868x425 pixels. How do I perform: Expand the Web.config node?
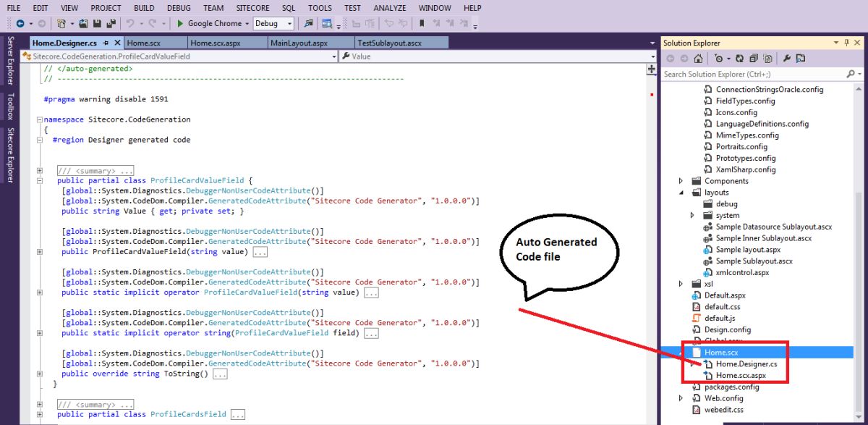[x=681, y=398]
